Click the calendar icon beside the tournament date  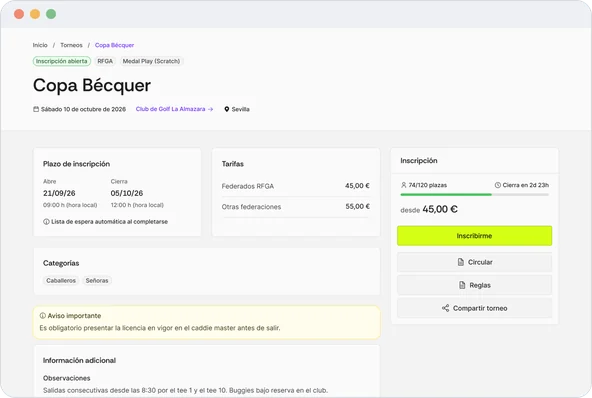(x=36, y=109)
